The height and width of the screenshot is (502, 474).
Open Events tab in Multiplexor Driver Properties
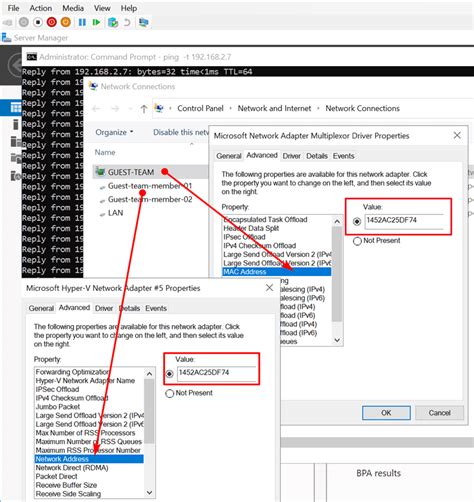coord(343,156)
